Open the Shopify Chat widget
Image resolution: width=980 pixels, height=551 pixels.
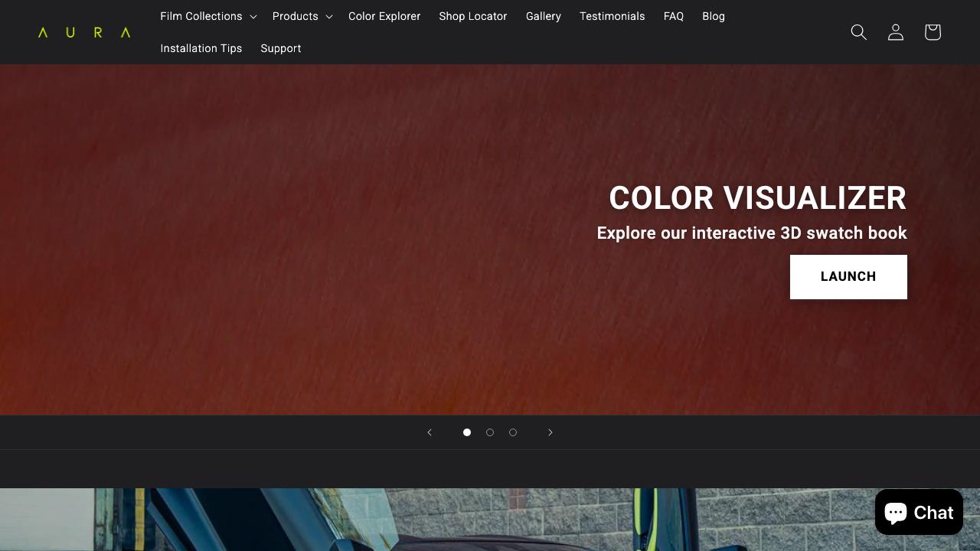pos(919,512)
